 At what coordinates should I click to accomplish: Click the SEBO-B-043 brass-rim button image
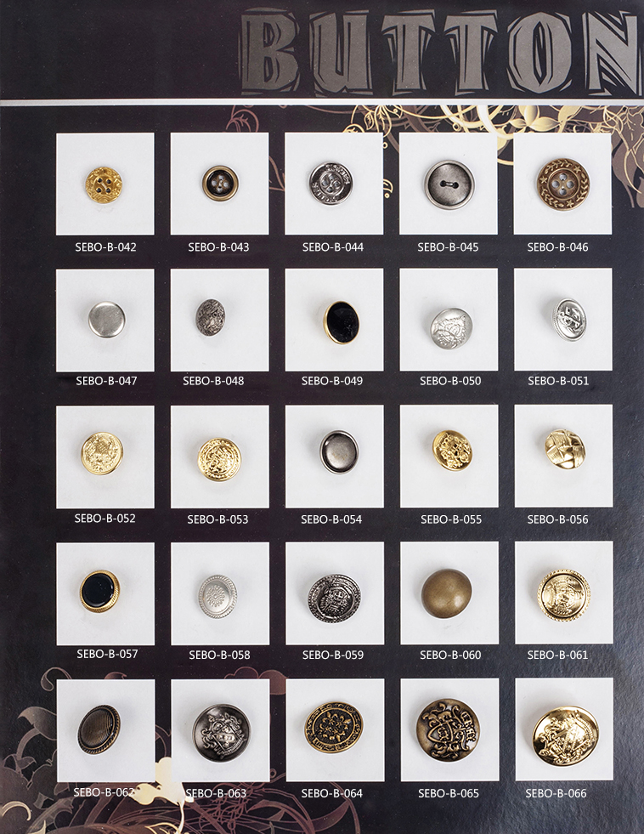point(218,183)
